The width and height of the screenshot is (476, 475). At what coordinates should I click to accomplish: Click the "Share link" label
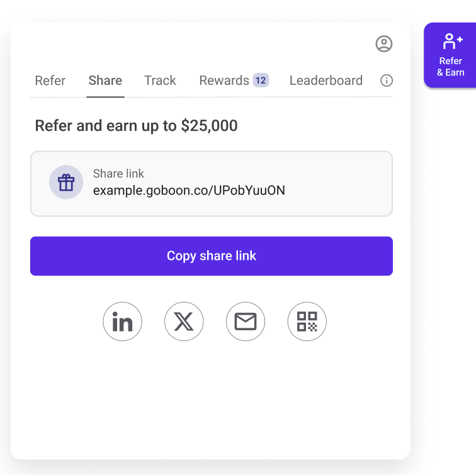118,174
